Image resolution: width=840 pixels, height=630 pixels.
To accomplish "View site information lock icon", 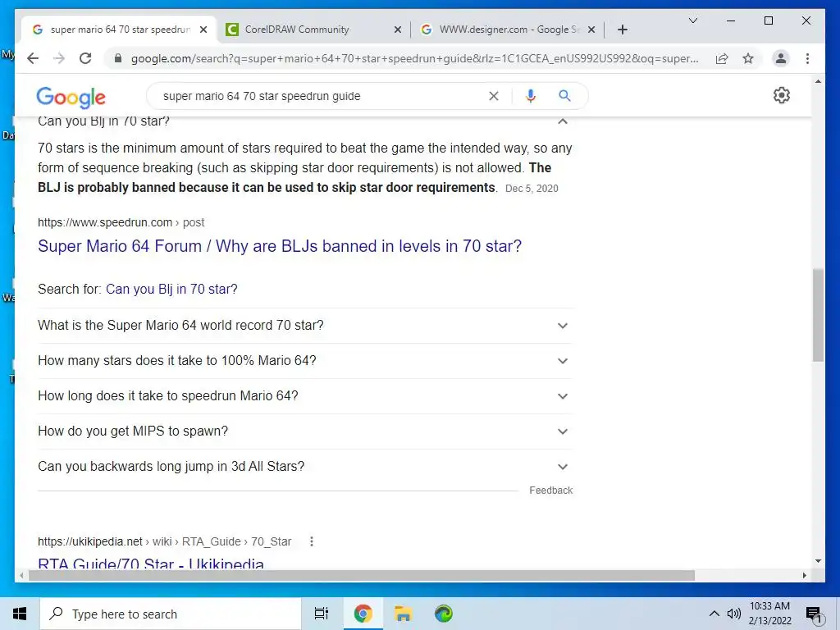I will coord(118,58).
